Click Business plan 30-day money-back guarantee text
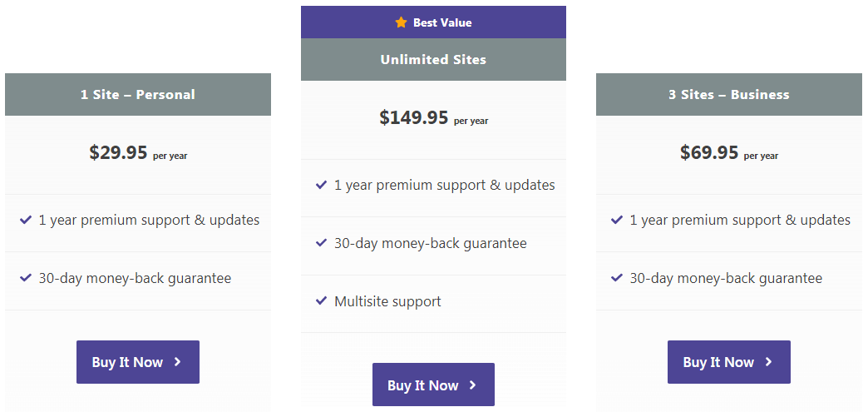The height and width of the screenshot is (412, 868). click(x=726, y=278)
